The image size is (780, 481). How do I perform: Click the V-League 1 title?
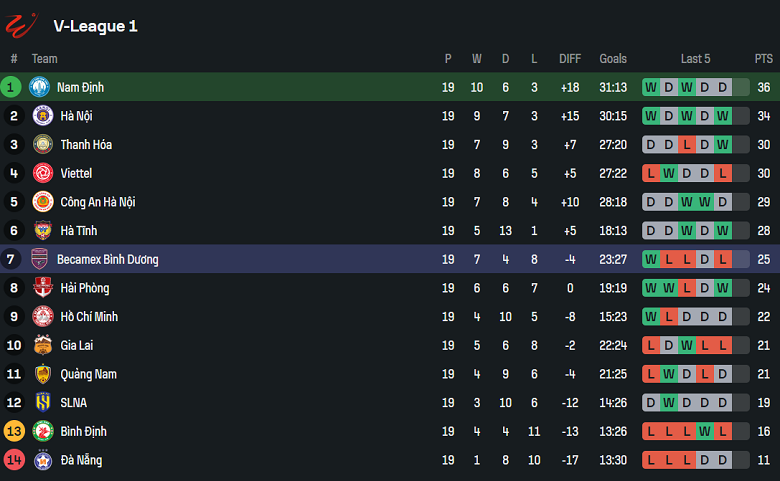[x=95, y=26]
